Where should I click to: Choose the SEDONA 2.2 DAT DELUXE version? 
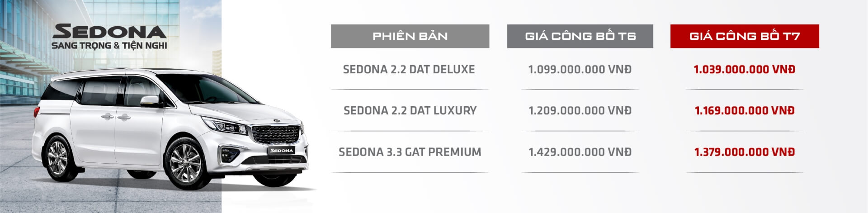point(409,70)
